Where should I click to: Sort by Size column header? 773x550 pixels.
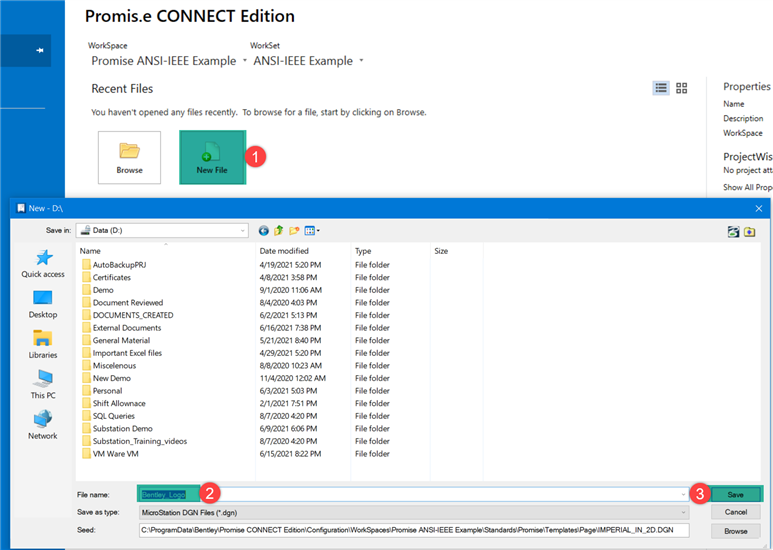click(x=457, y=251)
